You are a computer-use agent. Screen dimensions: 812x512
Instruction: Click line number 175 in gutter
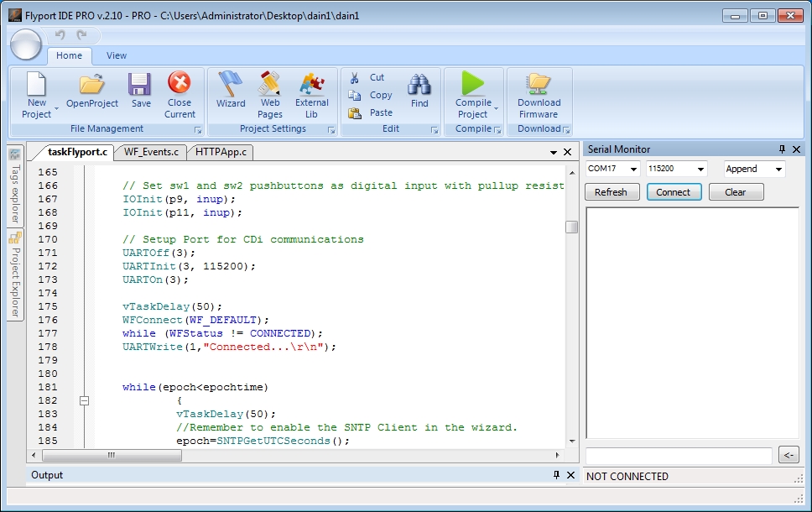(48, 307)
